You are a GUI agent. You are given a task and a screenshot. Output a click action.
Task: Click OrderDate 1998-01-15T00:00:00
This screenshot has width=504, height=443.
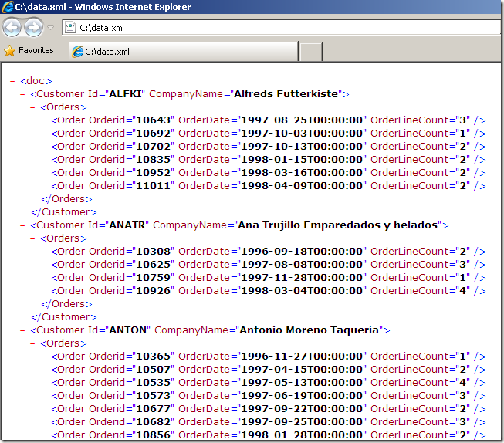point(302,160)
